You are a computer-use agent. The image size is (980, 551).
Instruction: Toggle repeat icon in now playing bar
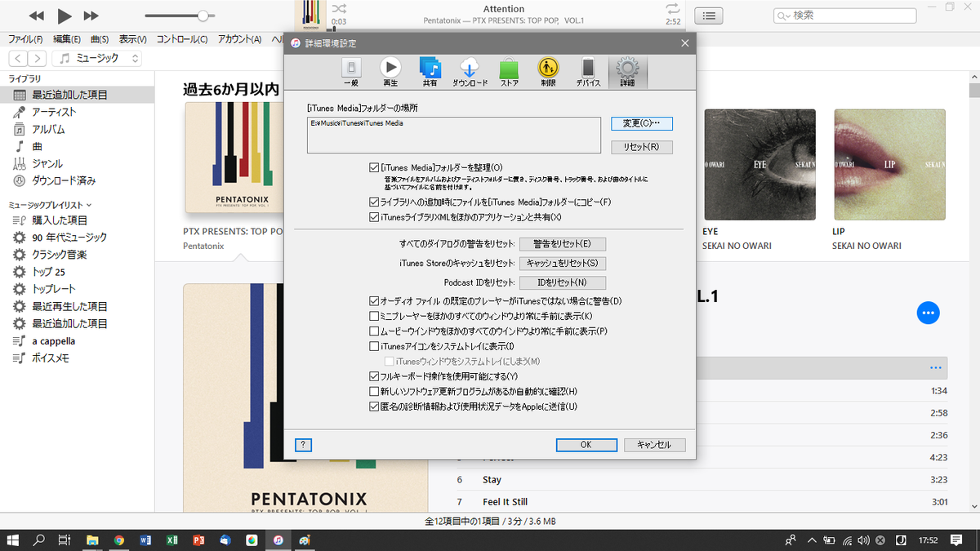pyautogui.click(x=672, y=8)
